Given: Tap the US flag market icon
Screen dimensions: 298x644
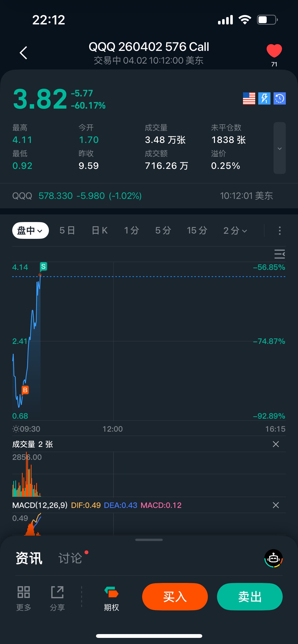Looking at the screenshot, I should tap(249, 98).
